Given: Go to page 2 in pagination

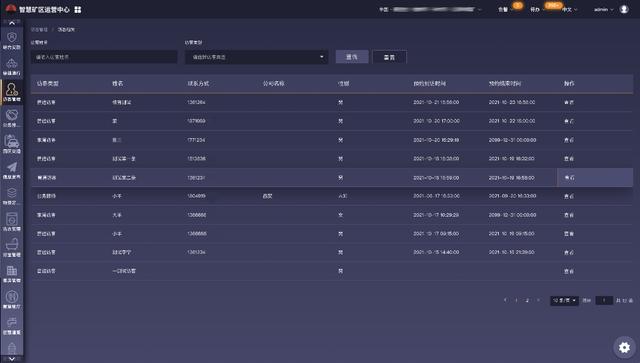Looking at the screenshot, I should point(527,301).
